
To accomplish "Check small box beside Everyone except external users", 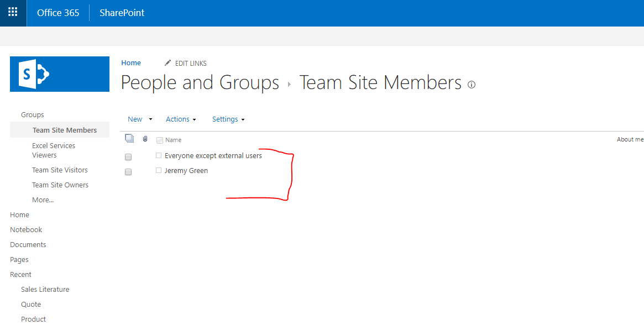I will [x=159, y=155].
